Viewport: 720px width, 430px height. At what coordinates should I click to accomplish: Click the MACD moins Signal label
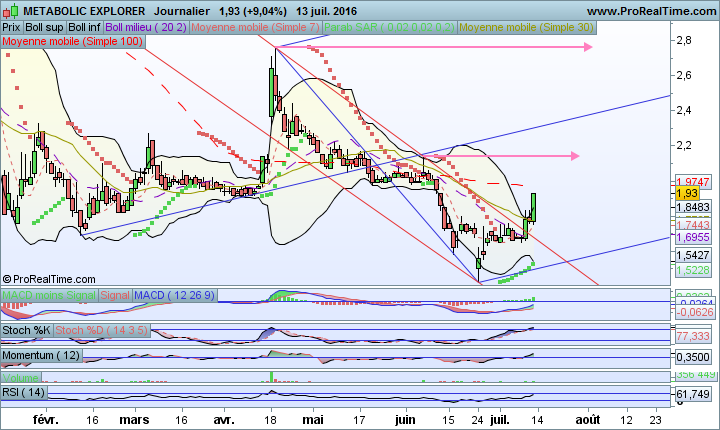pos(49,295)
